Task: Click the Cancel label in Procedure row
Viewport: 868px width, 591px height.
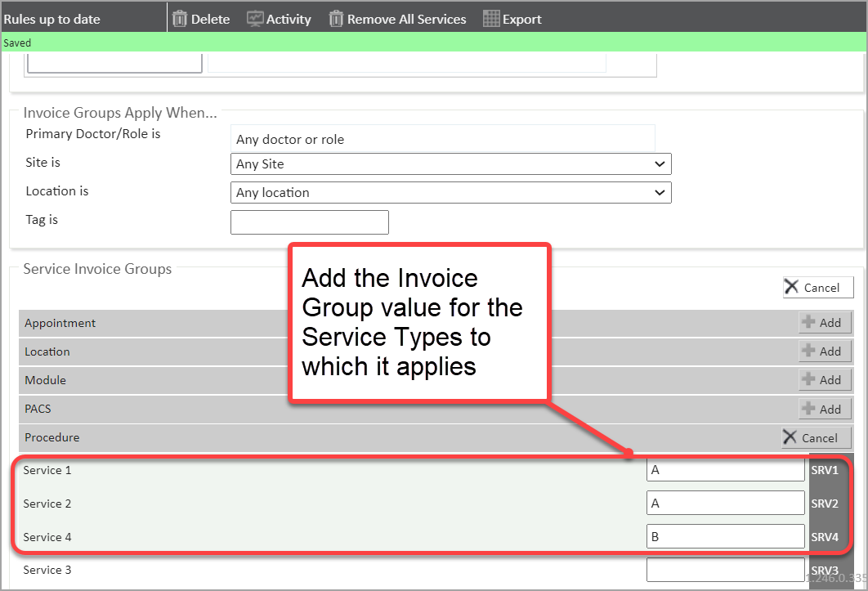Action: click(x=819, y=438)
